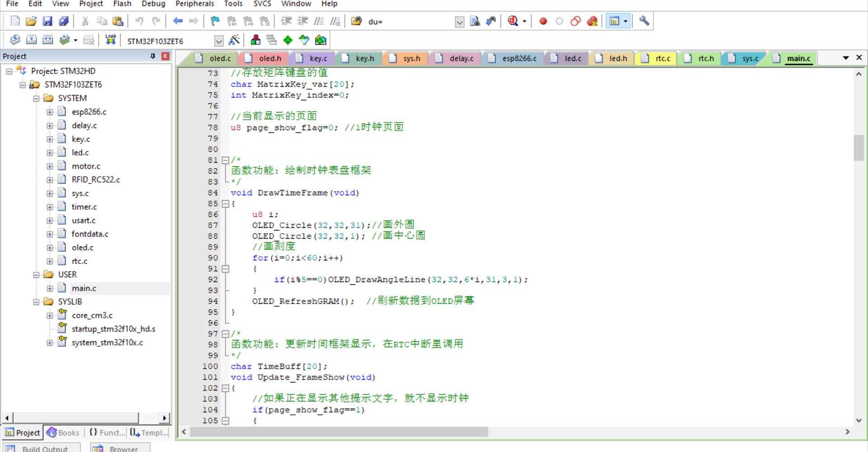
Task: Collapse for-loop fold at line 91
Action: point(225,269)
